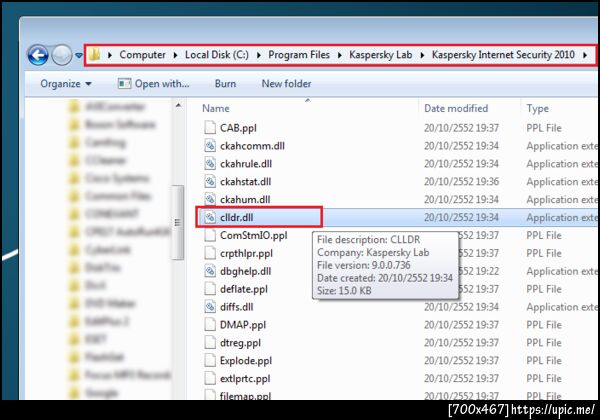Select the ComStmIO.ppl file icon

210,235
